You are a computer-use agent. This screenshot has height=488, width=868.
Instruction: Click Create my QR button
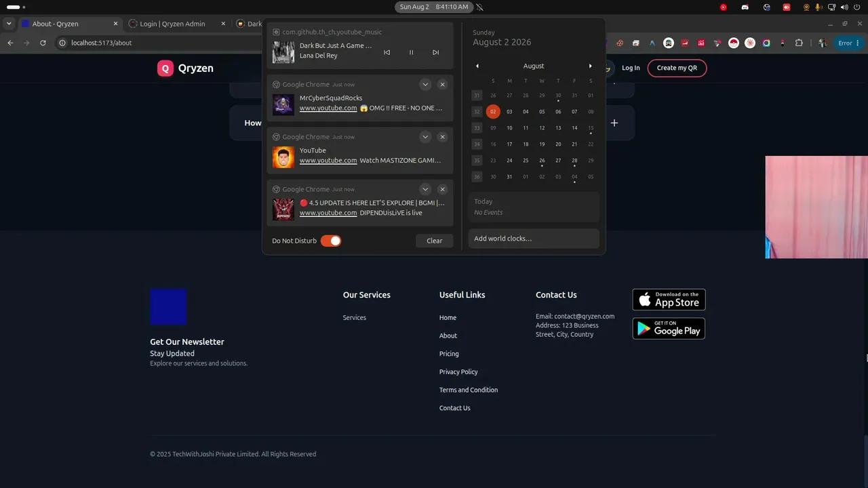pyautogui.click(x=677, y=68)
